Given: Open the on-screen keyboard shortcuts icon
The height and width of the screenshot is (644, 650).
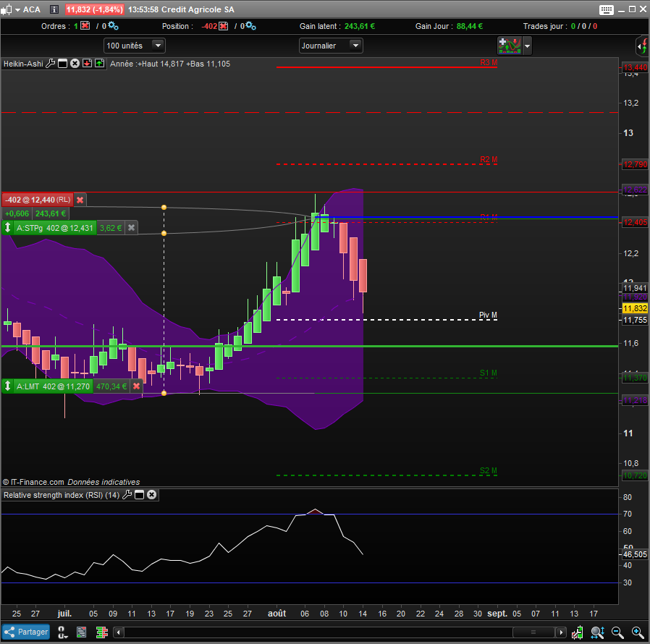Looking at the screenshot, I should coord(606,9).
